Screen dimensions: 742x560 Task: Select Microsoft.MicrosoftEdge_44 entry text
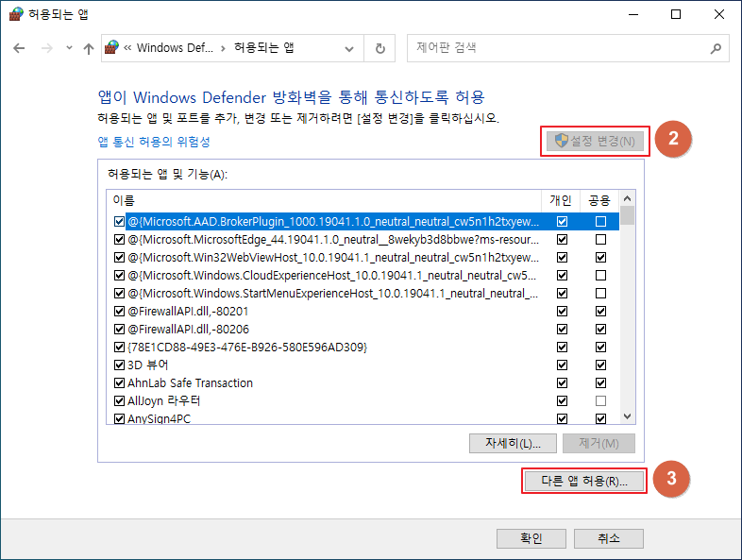coord(333,240)
